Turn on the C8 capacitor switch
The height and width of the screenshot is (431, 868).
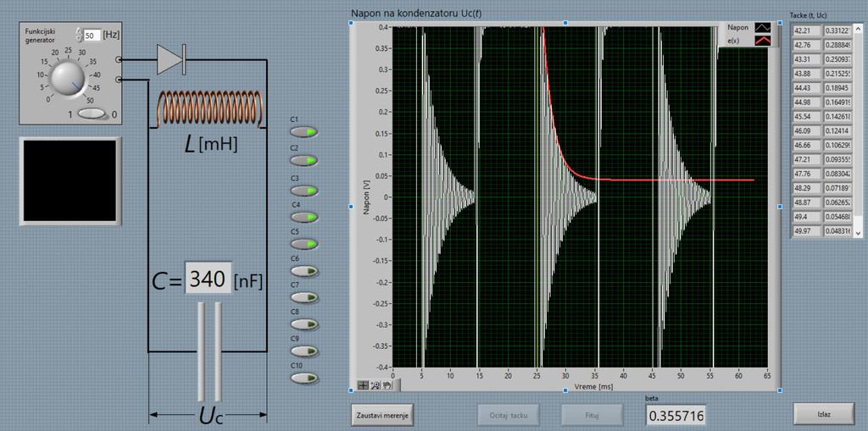pos(303,324)
